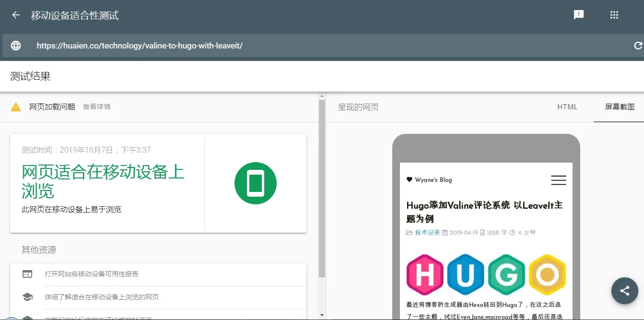The image size is (644, 320).
Task: Click the floating share button
Action: coord(624,291)
